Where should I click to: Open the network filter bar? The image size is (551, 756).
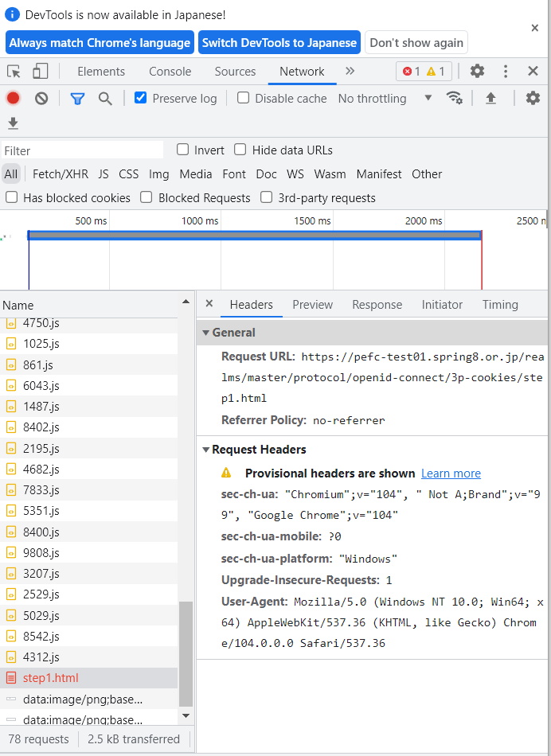[76, 97]
